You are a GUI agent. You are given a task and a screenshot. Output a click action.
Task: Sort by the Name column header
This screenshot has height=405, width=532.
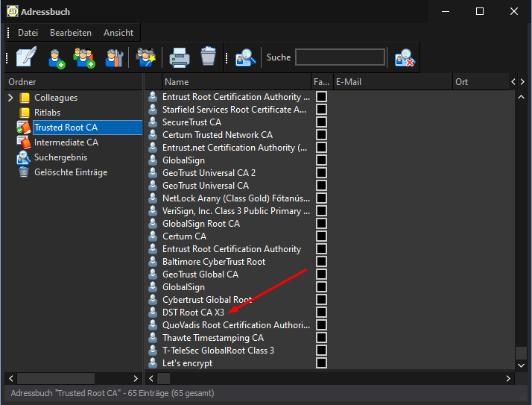(x=236, y=82)
